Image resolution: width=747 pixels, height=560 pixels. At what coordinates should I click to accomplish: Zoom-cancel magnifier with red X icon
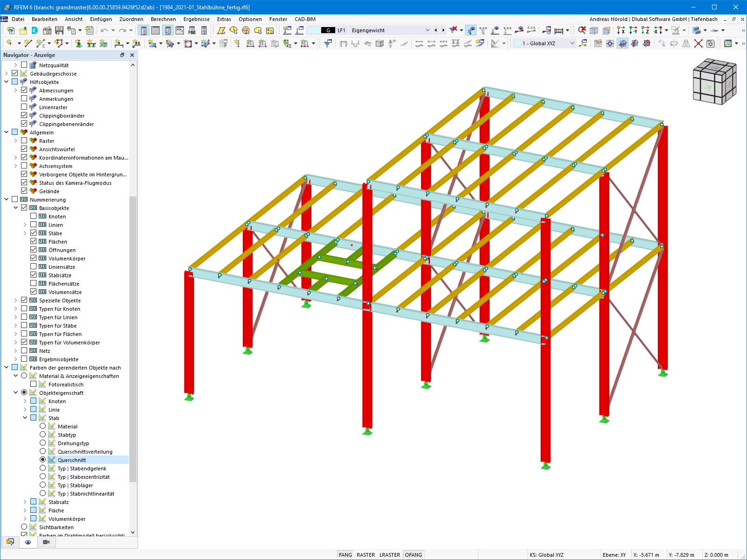tap(582, 30)
